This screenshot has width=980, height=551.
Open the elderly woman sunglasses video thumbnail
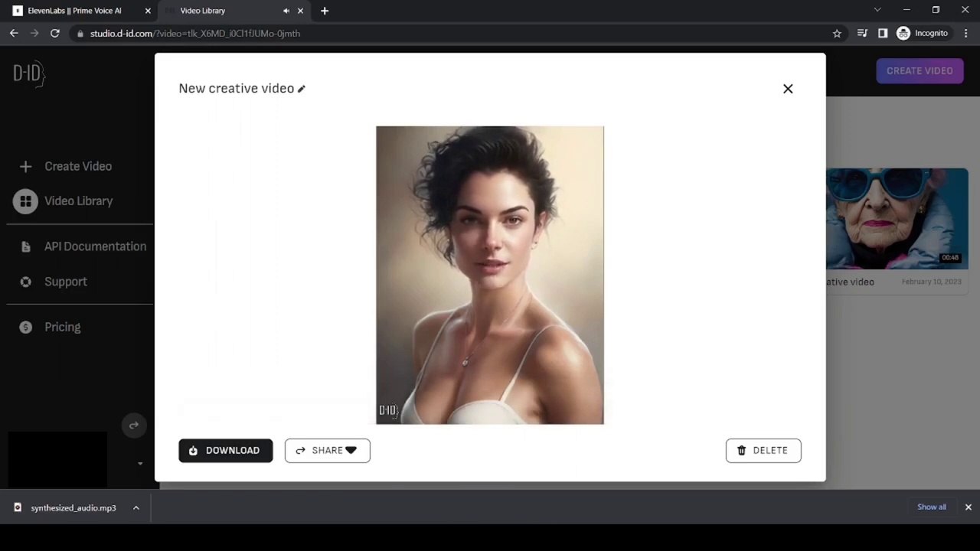pyautogui.click(x=897, y=219)
